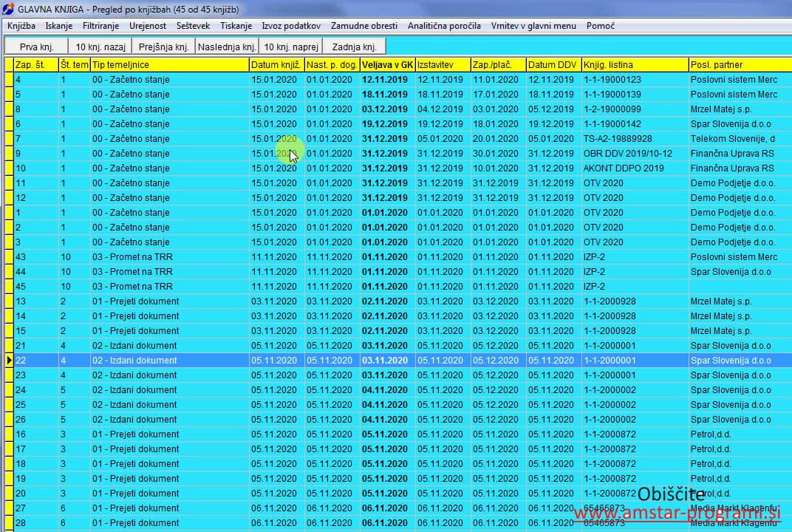Select row with Zap. št. 43
This screenshot has height=532, width=792.
click(35, 257)
